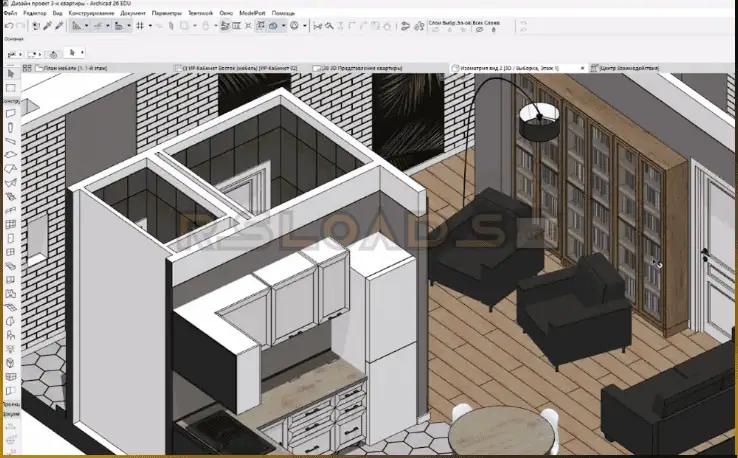Click the arrow pointer in info box

point(72,52)
